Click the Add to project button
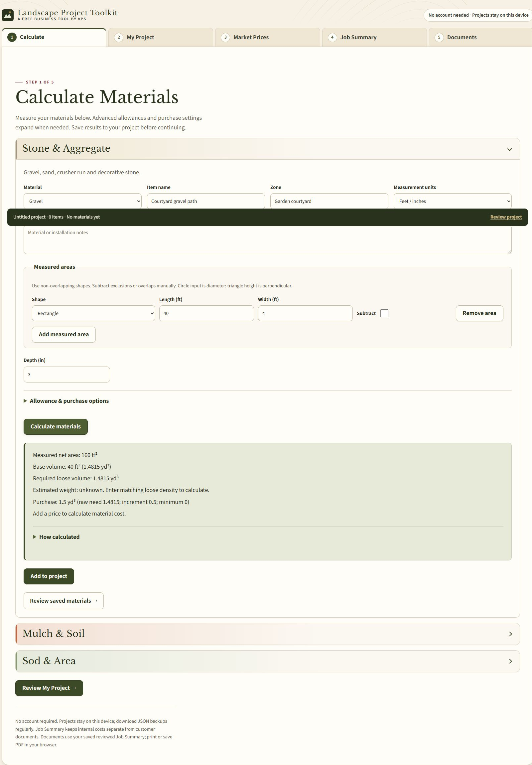532x765 pixels. point(49,576)
